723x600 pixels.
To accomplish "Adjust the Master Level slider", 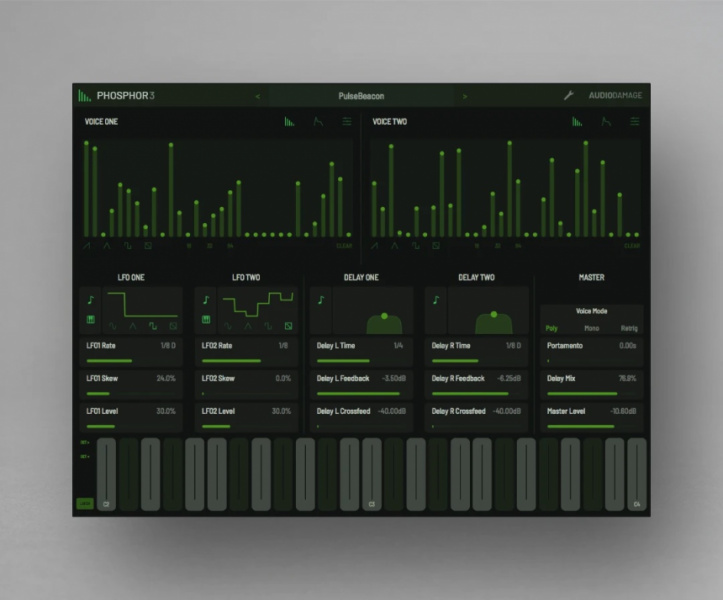I will (x=592, y=426).
